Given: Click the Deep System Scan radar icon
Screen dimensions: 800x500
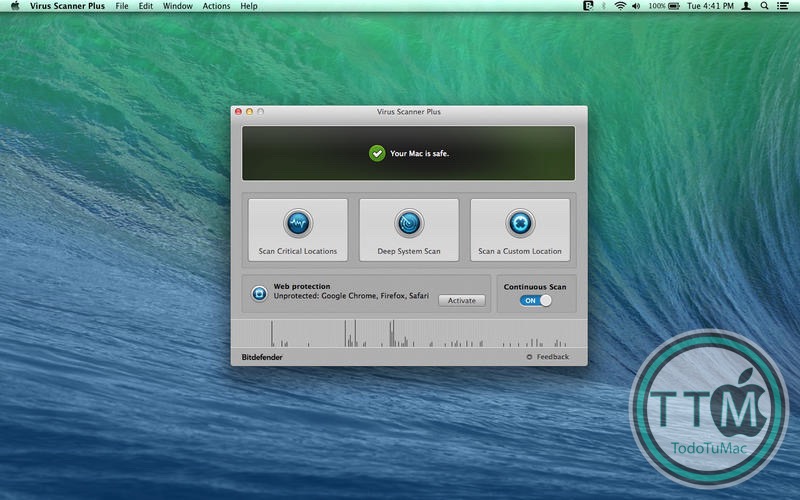Looking at the screenshot, I should point(409,223).
